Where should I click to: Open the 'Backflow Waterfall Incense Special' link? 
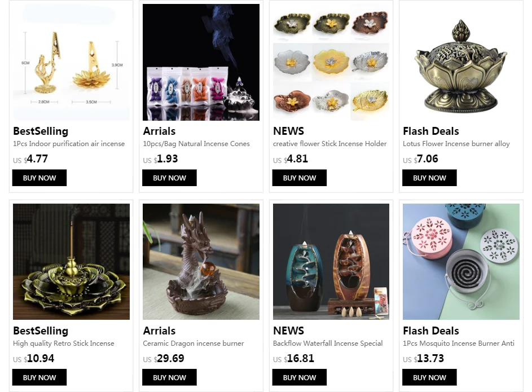(328, 343)
